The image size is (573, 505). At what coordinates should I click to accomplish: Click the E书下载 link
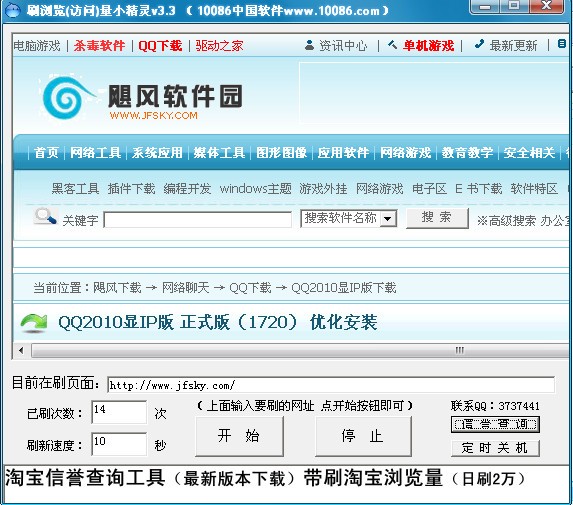pos(479,189)
